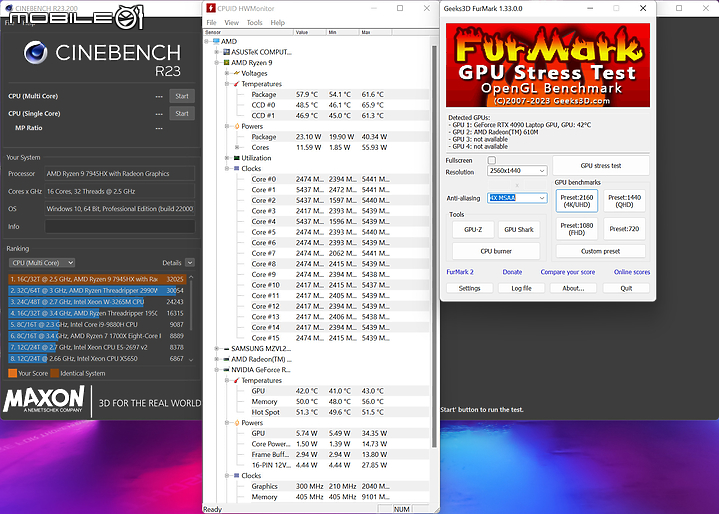Open the Compare your score link
Screen dimensions: 719x514
click(x=568, y=272)
